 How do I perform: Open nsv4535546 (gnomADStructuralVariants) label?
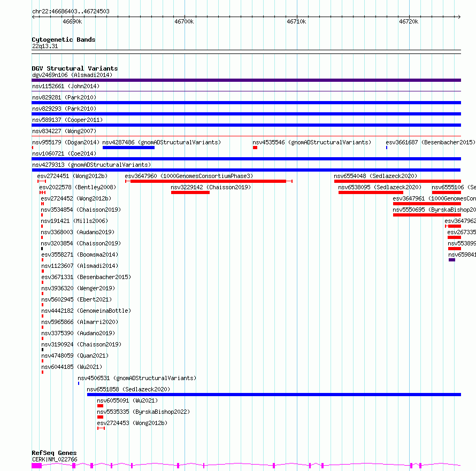[312, 142]
